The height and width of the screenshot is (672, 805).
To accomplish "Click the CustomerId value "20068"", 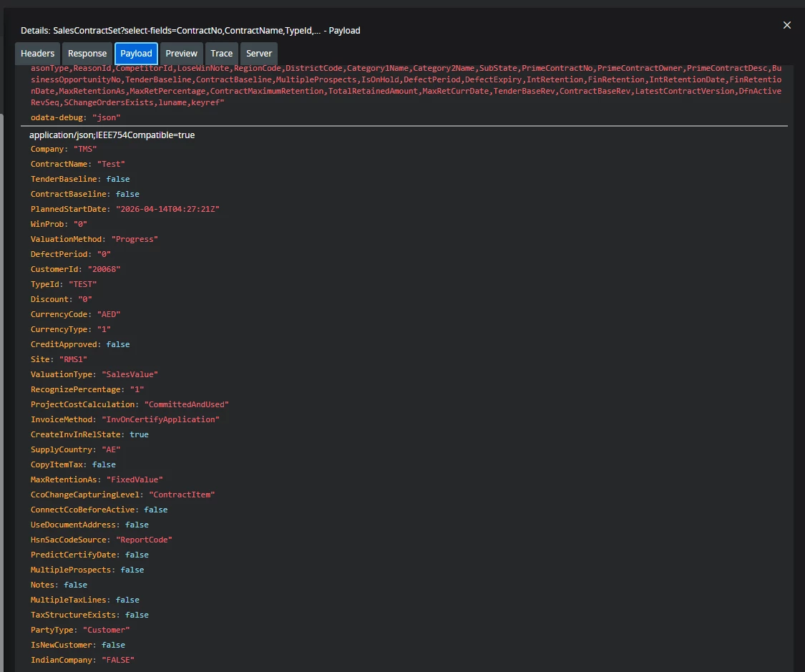I will 104,270.
